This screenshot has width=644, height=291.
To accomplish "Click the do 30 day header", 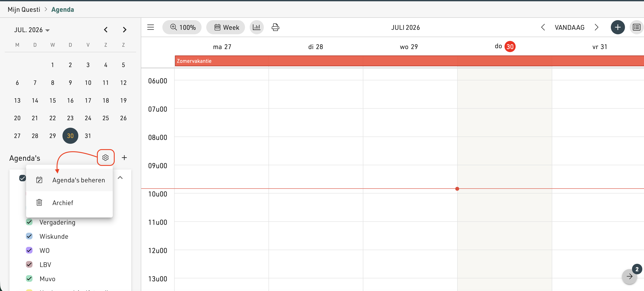I will point(505,46).
